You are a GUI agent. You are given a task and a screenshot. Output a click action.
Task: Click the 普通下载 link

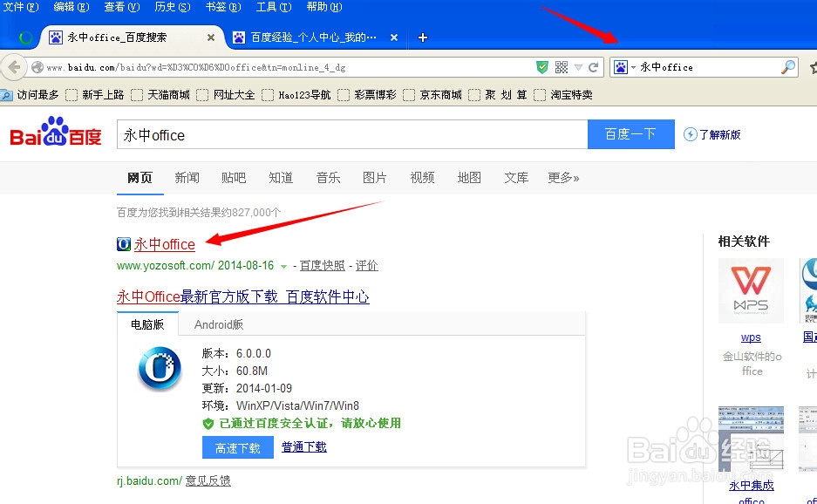tap(304, 446)
